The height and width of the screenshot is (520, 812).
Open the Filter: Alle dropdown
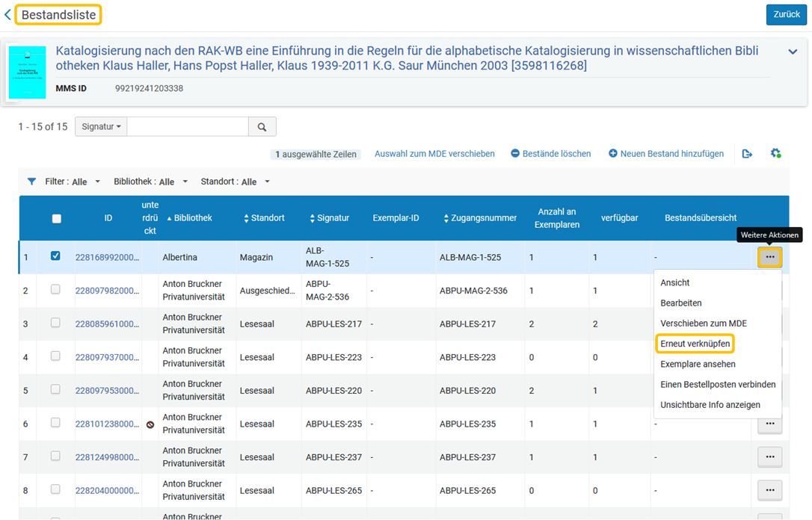pyautogui.click(x=73, y=182)
